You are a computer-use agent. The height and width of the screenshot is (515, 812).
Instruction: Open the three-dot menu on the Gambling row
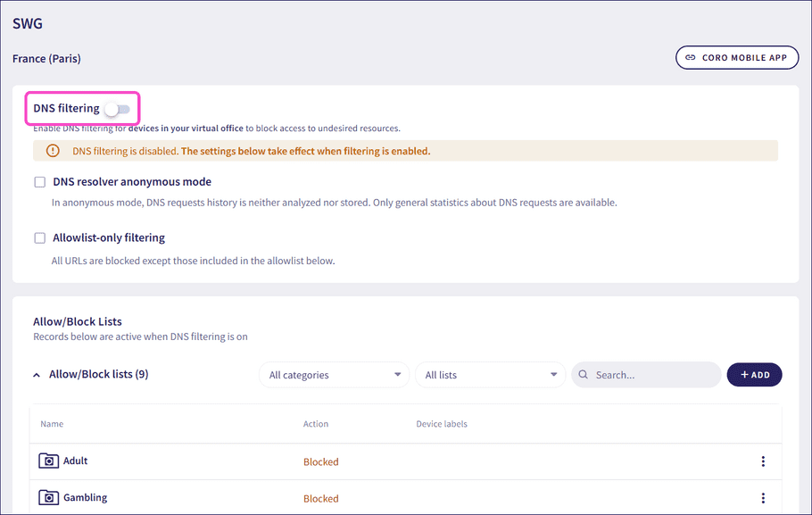tap(763, 497)
